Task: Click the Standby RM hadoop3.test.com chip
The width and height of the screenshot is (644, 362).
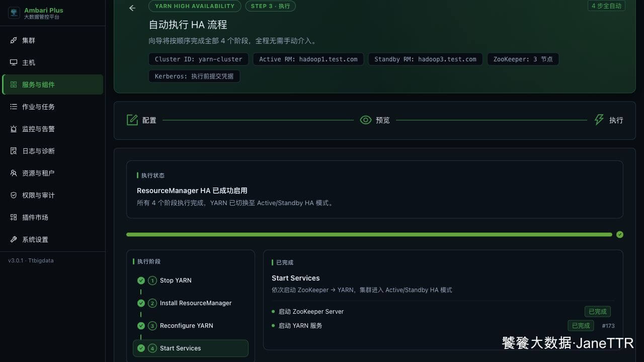Action: (426, 59)
